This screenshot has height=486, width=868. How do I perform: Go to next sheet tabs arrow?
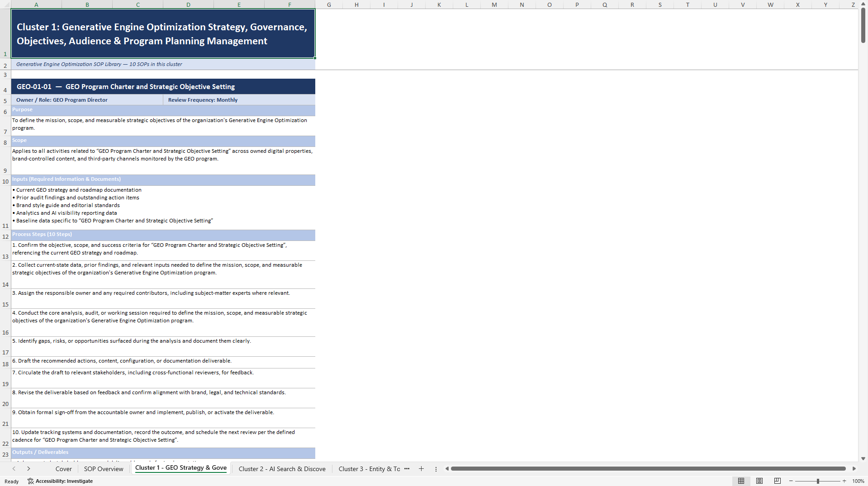tap(28, 469)
